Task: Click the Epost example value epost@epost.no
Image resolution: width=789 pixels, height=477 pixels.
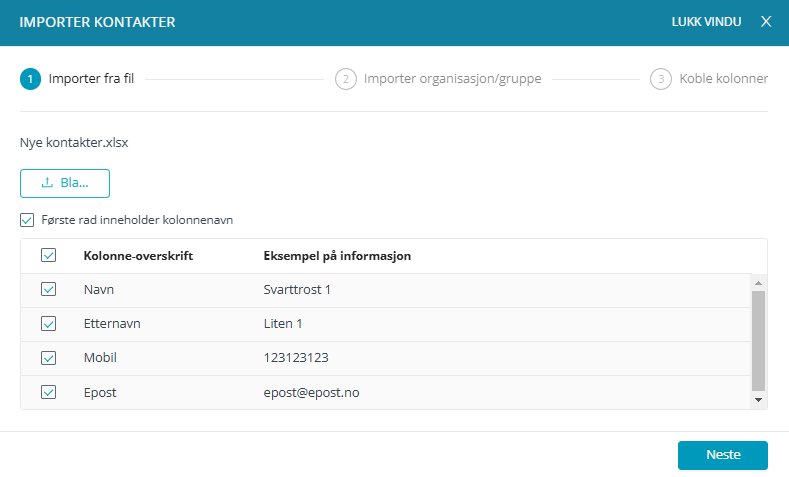Action: [x=311, y=392]
